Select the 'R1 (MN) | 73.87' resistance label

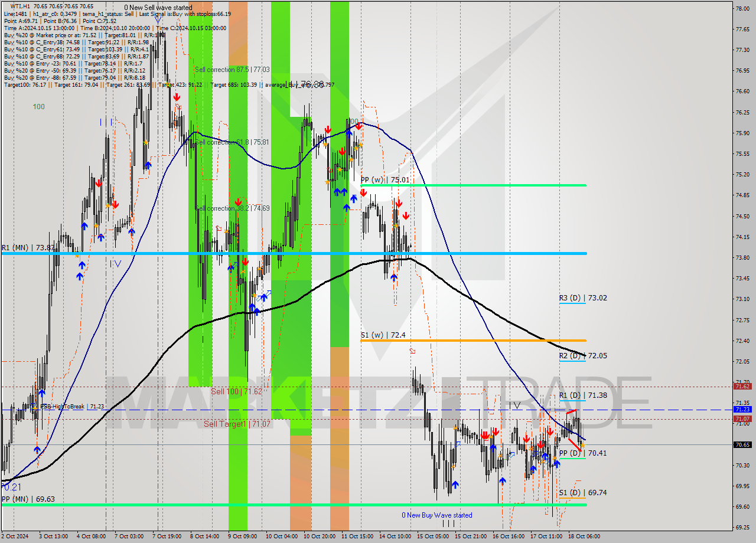(x=28, y=248)
